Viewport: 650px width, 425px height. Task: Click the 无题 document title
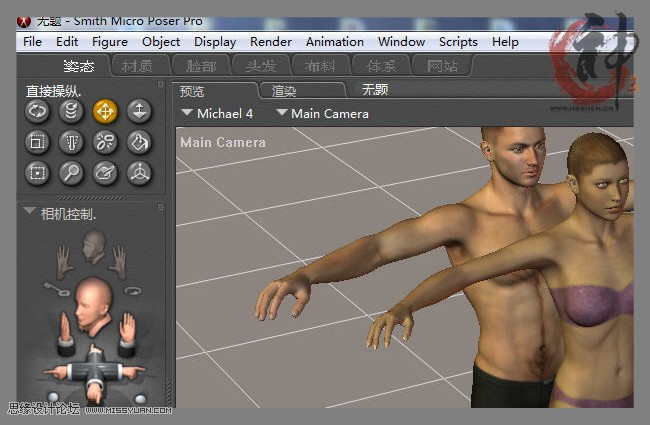point(375,90)
